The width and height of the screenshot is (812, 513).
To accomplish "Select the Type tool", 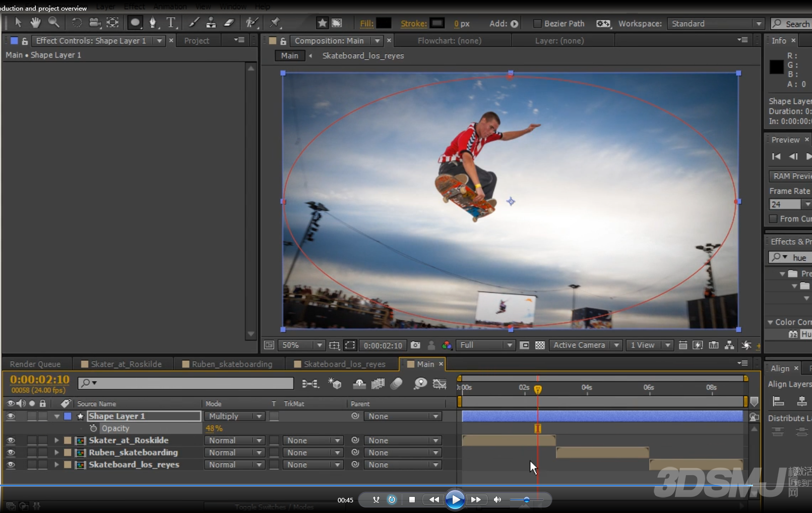I will 171,23.
